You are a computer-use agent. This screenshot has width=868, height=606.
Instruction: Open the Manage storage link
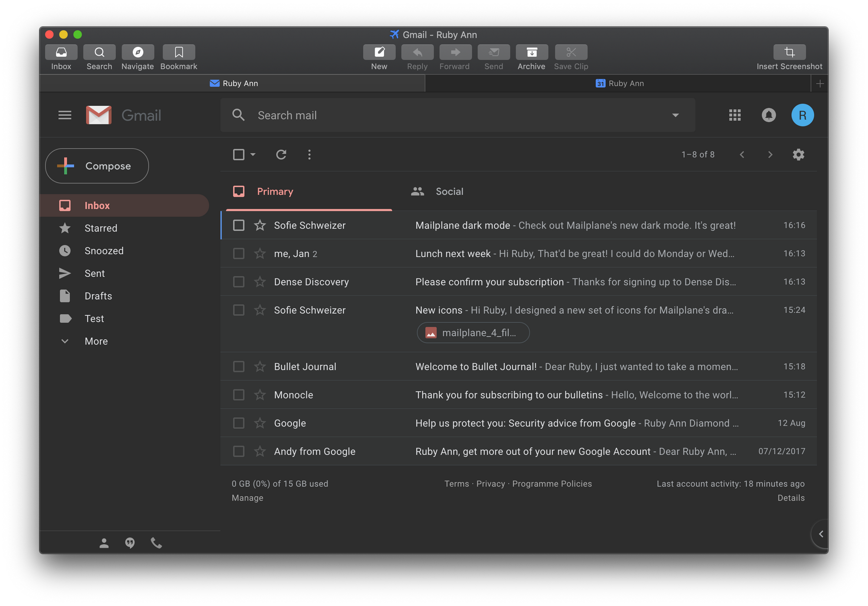(x=247, y=498)
